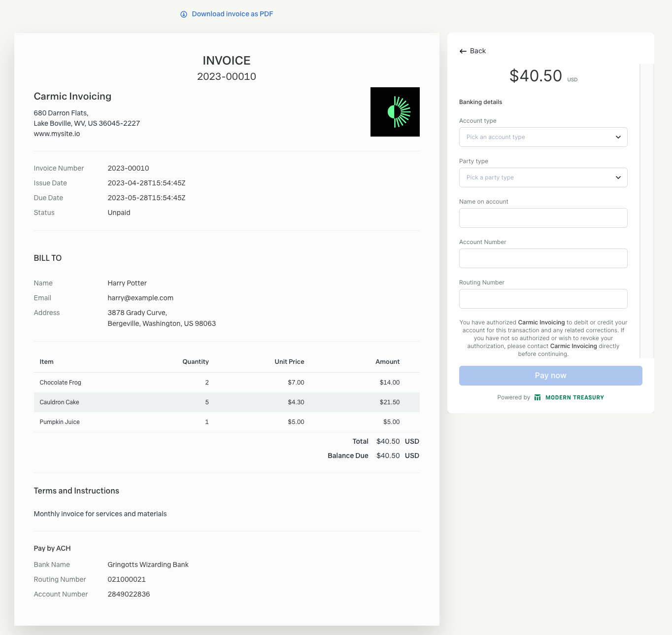This screenshot has height=635, width=672.
Task: Click the Pay by ACH heading
Action: pos(52,548)
